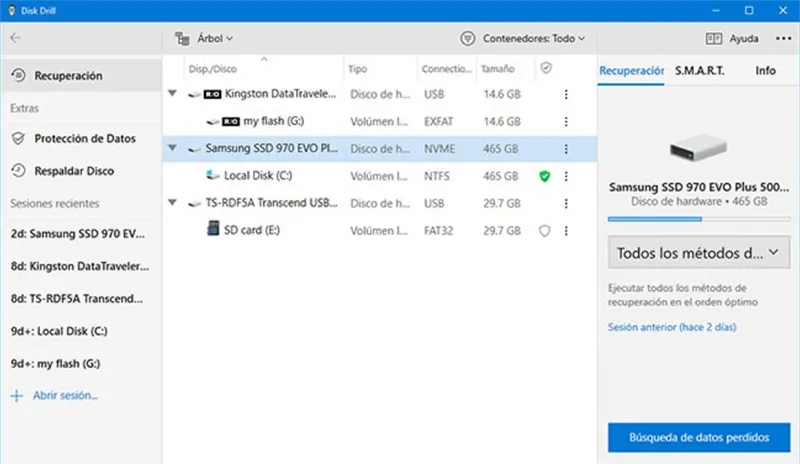Click the Disk Drill app icon in title bar
Screen dimensions: 800x464
tap(11, 10)
